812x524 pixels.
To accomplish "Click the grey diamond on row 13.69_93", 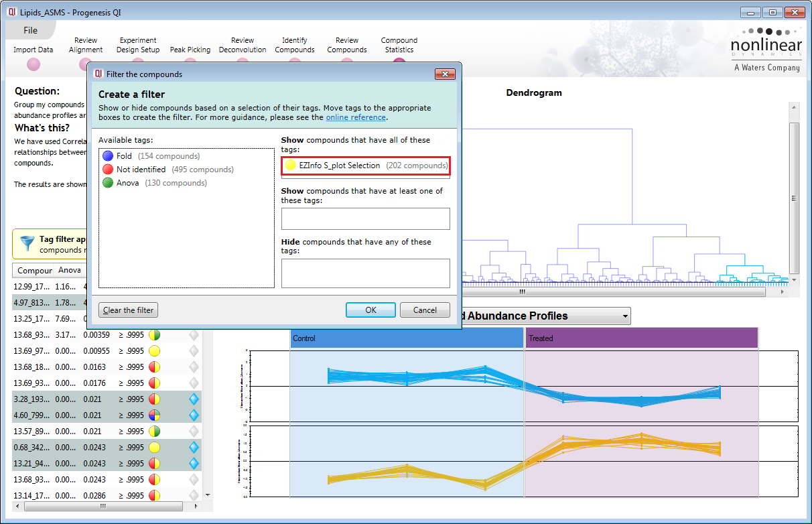I will pyautogui.click(x=194, y=383).
